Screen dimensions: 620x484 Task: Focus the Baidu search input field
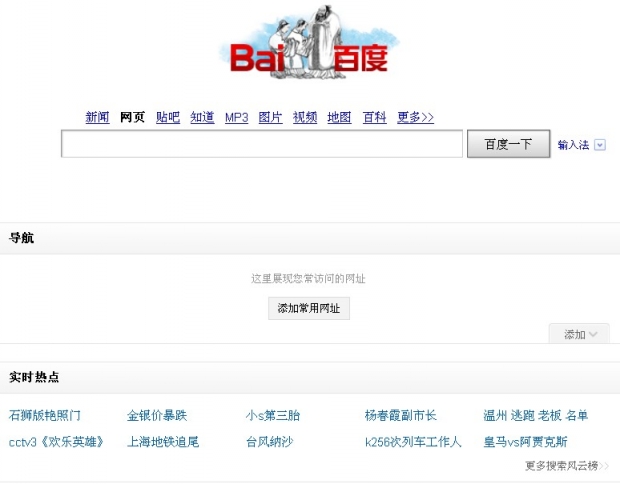pyautogui.click(x=261, y=144)
